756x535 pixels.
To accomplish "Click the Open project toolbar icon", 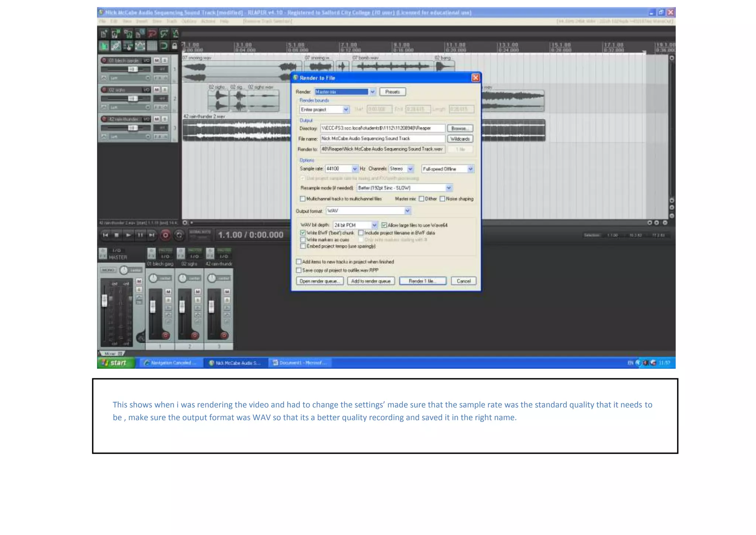I will pos(116,34).
